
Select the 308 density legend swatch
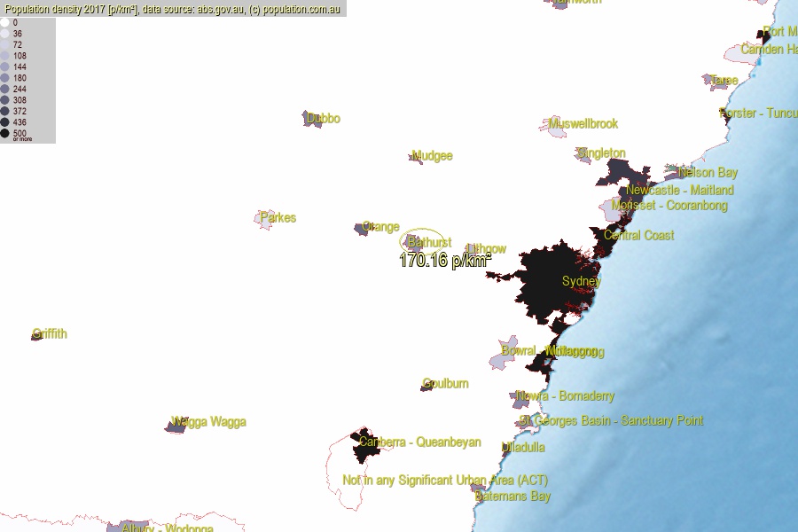(4, 100)
